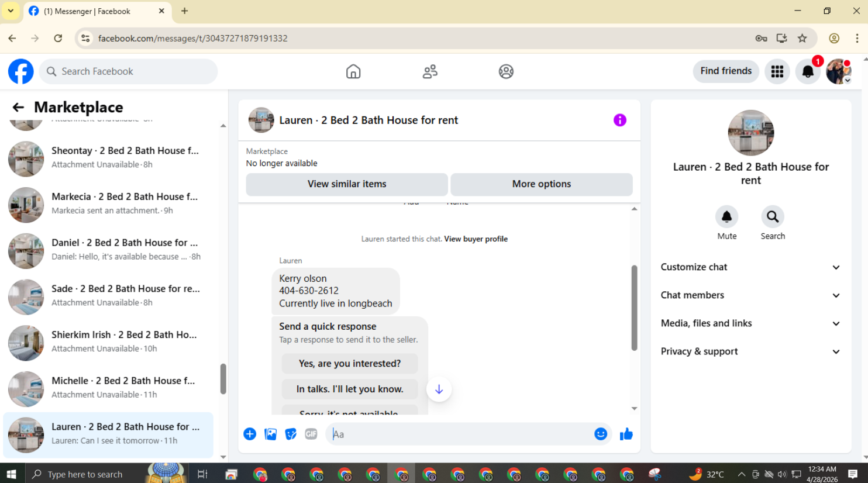
Task: Open a new browser tab
Action: point(184,11)
